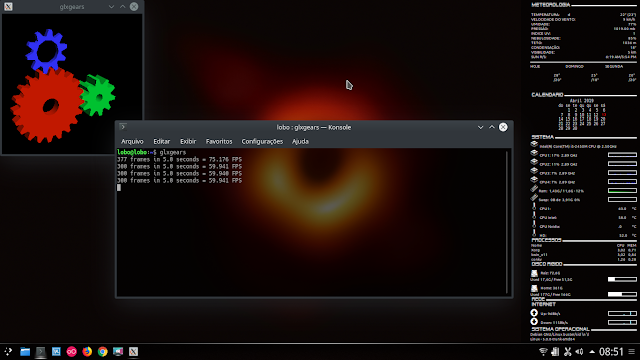Maximize the Konsole window

point(492,127)
